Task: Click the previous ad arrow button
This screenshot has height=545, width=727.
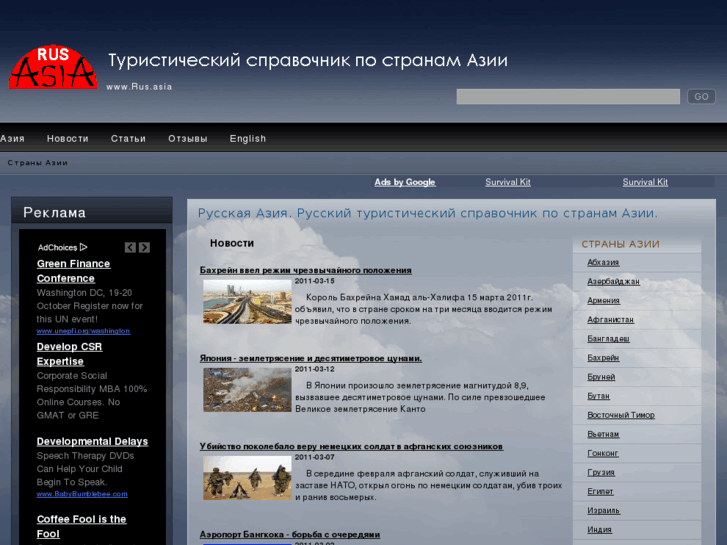Action: tap(130, 247)
